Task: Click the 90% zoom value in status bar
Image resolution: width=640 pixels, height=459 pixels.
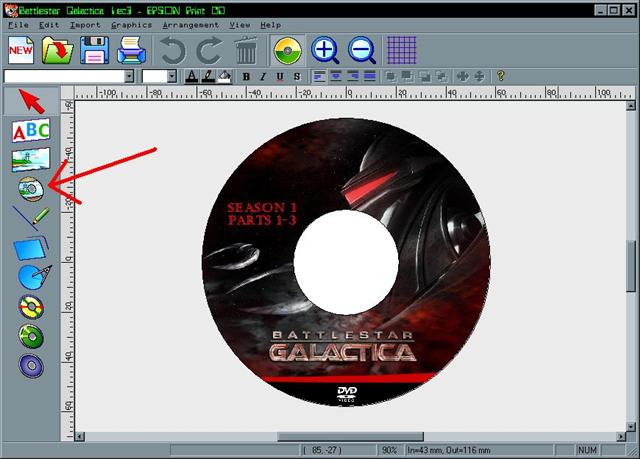Action: [x=389, y=450]
